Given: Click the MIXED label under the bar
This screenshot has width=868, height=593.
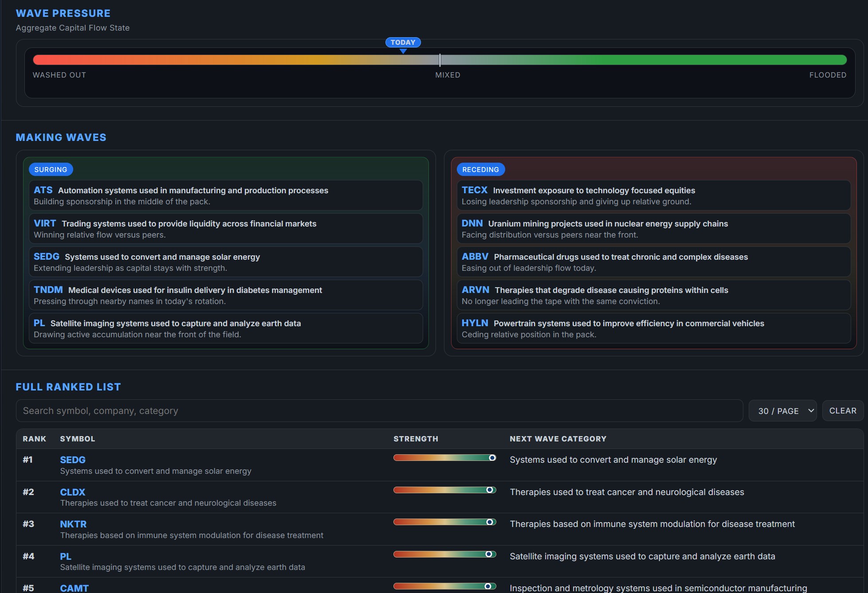Looking at the screenshot, I should click(x=448, y=75).
